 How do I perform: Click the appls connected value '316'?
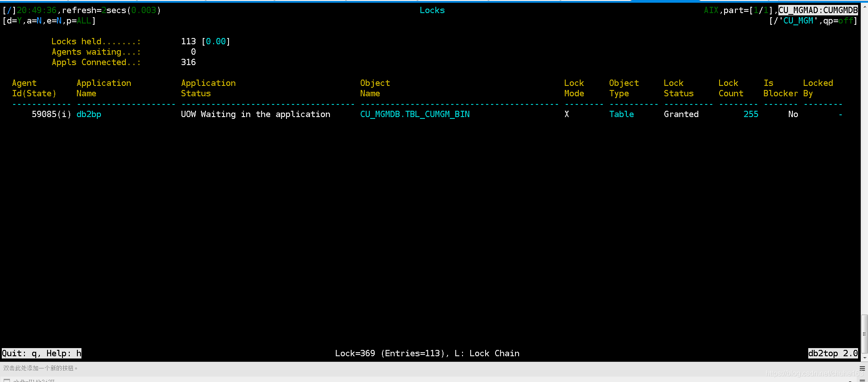[x=188, y=62]
